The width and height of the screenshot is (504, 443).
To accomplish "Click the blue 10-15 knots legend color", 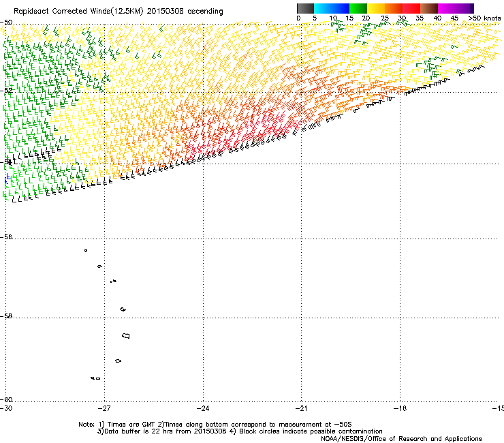I will [341, 8].
